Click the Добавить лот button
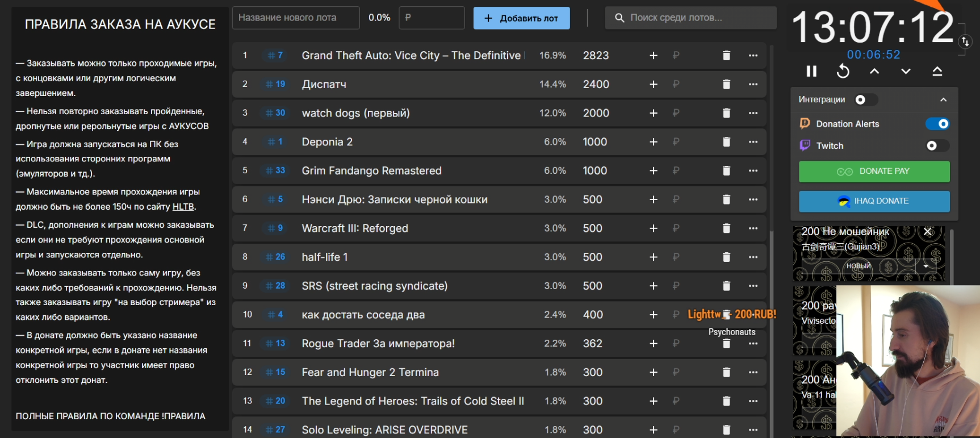This screenshot has height=438, width=980. [x=522, y=18]
